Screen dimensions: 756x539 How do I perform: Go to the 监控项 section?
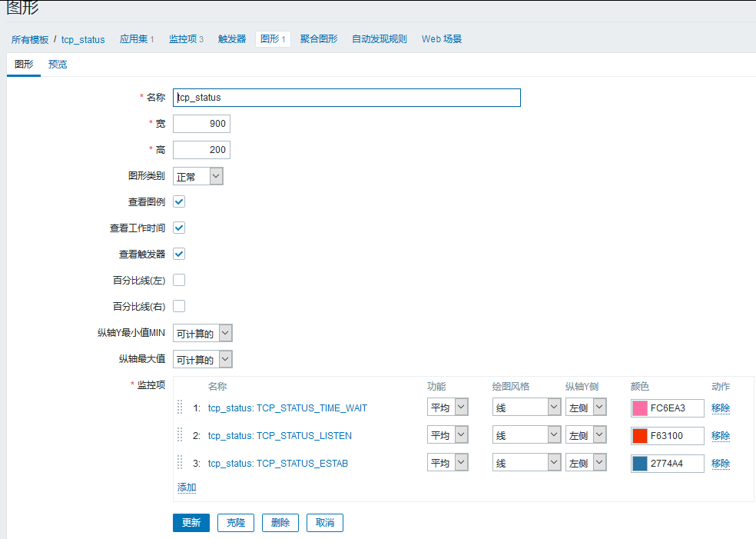pos(186,39)
